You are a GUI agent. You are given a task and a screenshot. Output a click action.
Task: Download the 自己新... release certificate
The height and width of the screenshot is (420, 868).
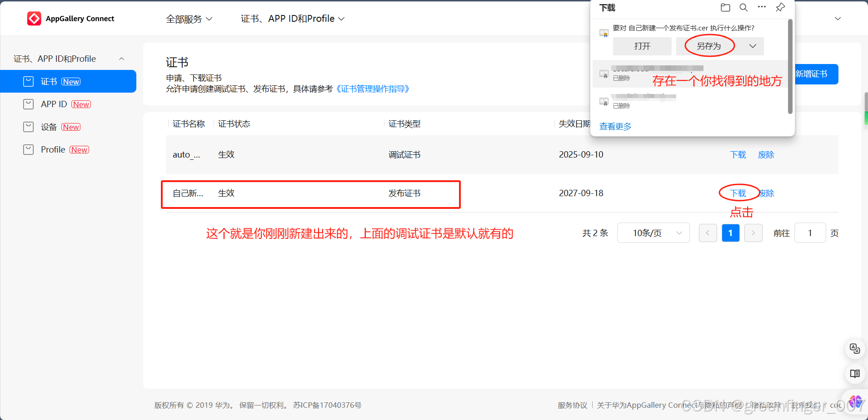tap(738, 193)
